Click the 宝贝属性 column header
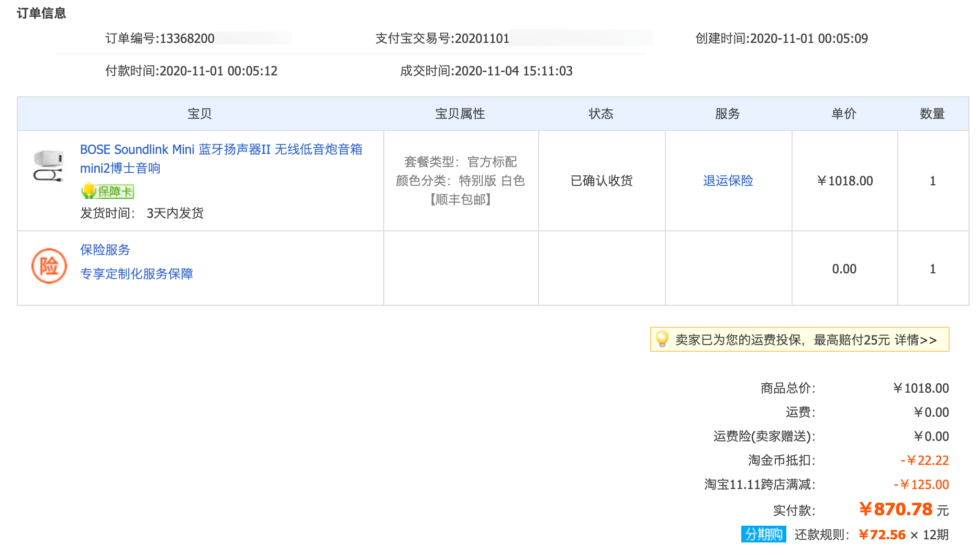Screen dimensions: 980x555 click(460, 114)
